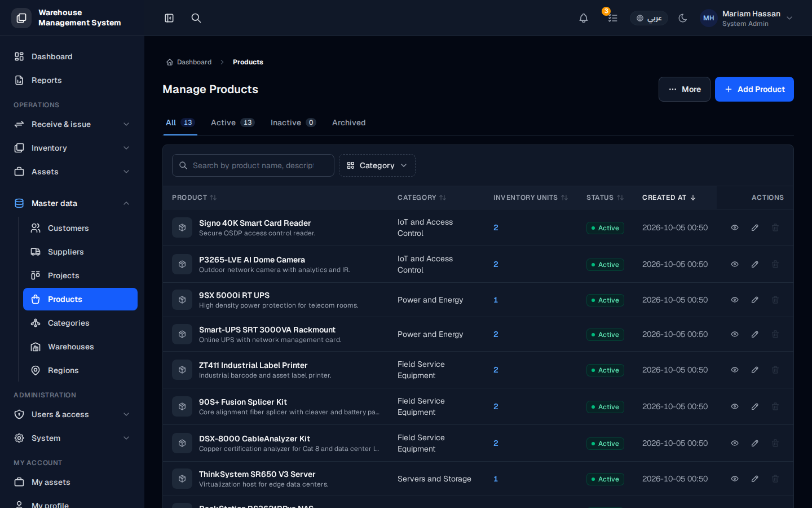Open Mariam Hassan user menu

tap(747, 18)
